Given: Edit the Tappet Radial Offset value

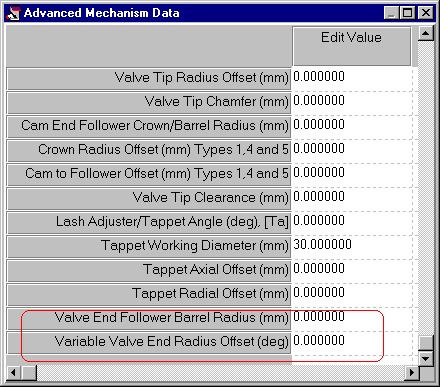Looking at the screenshot, I should click(x=352, y=295).
